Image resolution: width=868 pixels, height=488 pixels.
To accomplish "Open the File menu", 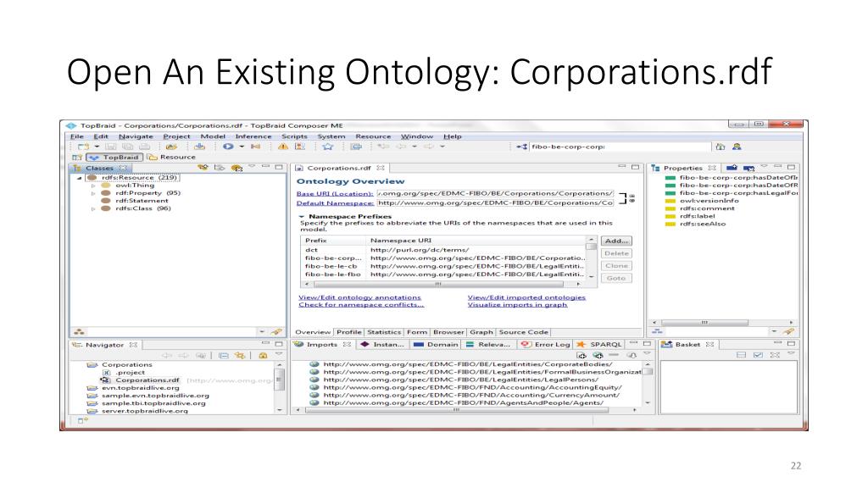I will (77, 136).
